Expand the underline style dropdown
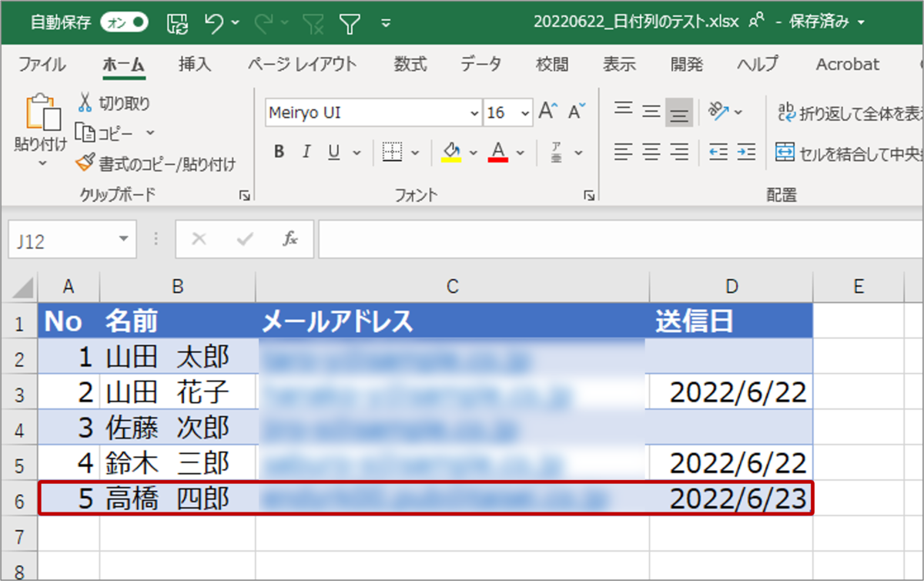This screenshot has width=924, height=581. pyautogui.click(x=357, y=153)
